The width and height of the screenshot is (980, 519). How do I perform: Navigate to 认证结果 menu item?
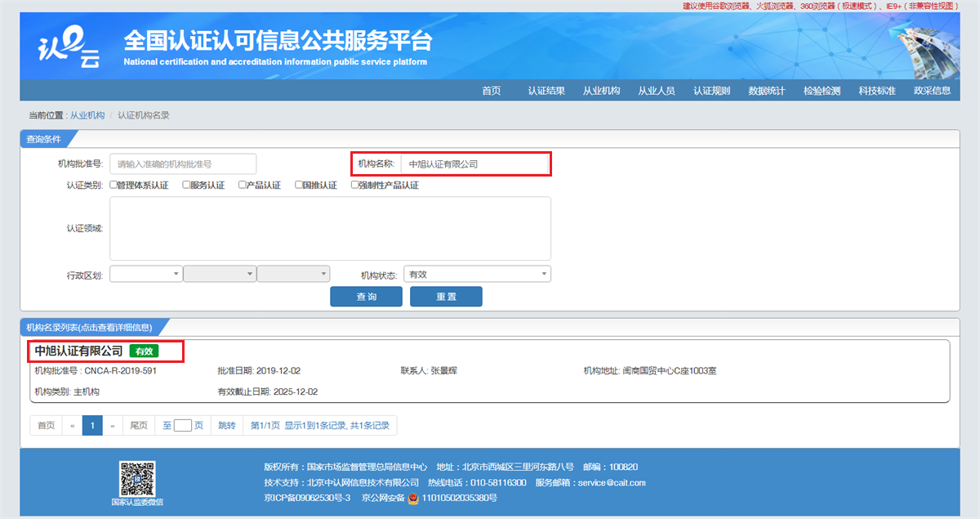point(546,91)
